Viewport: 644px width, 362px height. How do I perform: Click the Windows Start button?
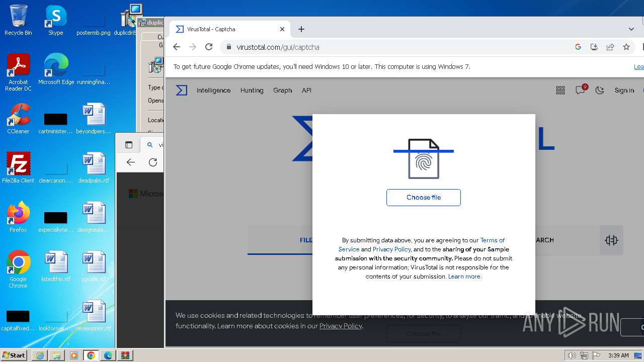click(x=14, y=355)
